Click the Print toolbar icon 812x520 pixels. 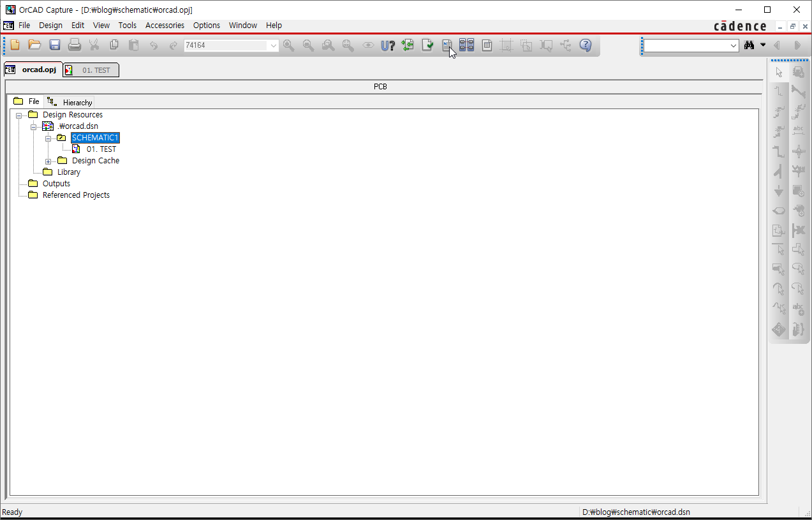(75, 45)
